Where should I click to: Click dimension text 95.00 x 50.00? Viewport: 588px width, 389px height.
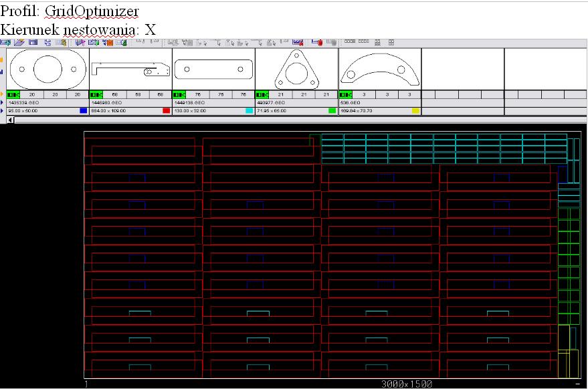click(x=23, y=111)
